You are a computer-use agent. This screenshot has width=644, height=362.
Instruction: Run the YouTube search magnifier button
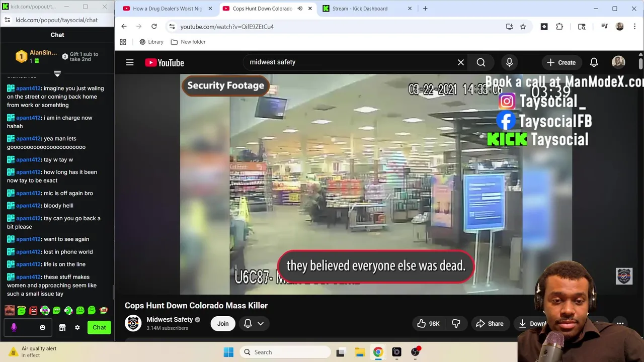(481, 62)
